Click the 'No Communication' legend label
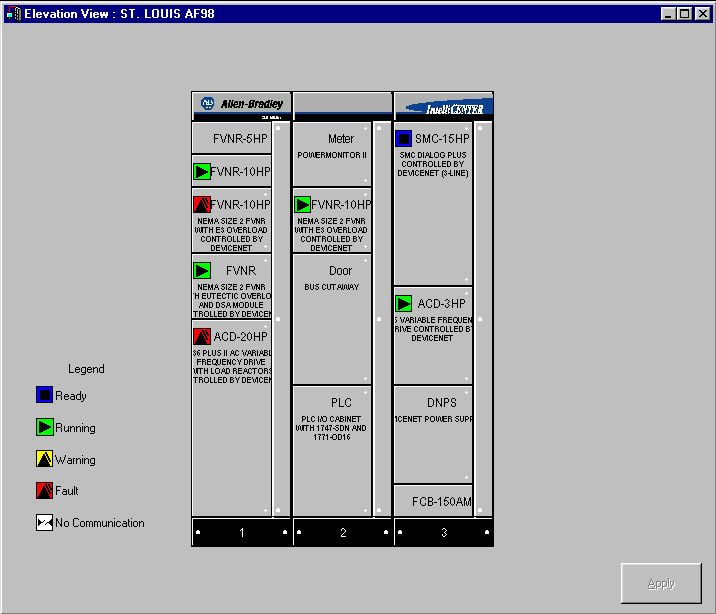This screenshot has height=614, width=716. click(x=100, y=523)
